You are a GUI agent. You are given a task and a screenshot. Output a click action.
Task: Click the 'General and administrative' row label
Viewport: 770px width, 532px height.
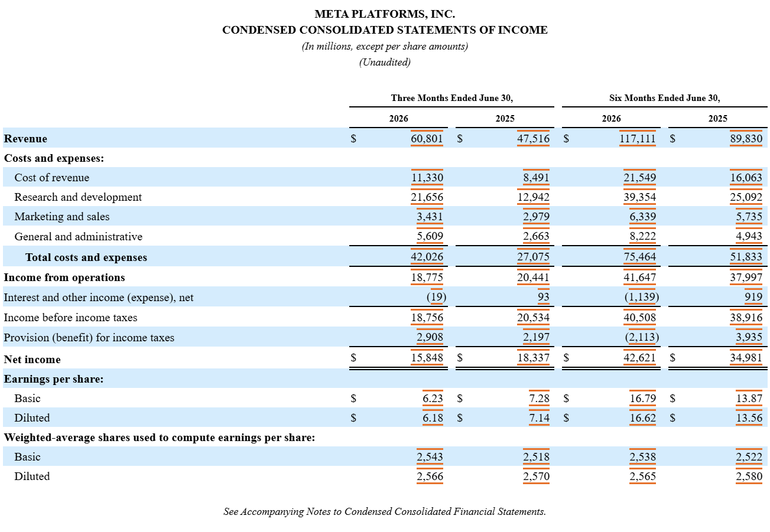click(x=79, y=237)
